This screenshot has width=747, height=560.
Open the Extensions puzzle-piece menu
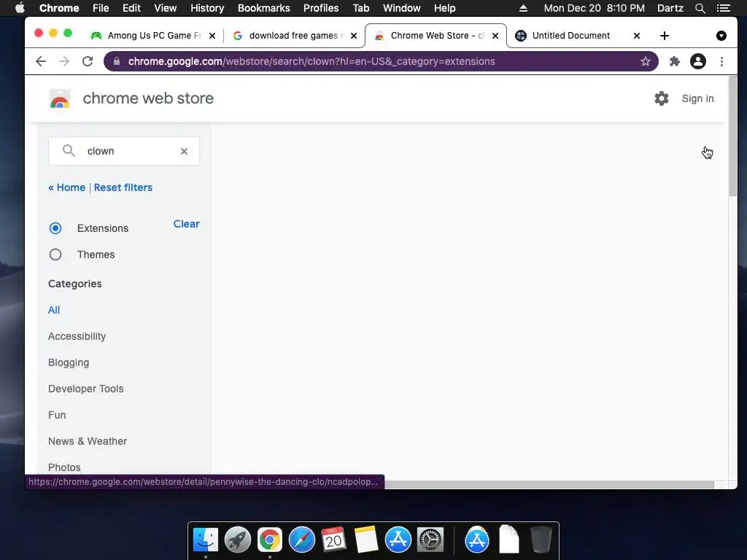click(x=675, y=61)
